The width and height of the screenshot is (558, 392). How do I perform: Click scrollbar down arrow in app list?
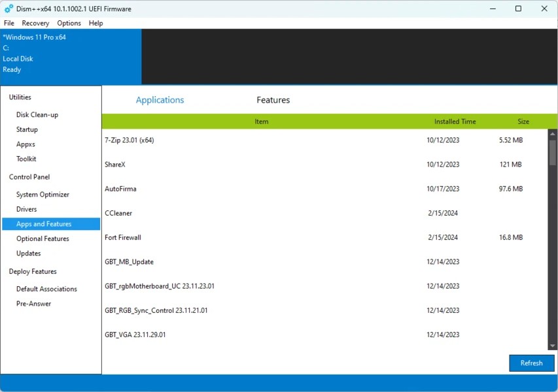tap(552, 346)
